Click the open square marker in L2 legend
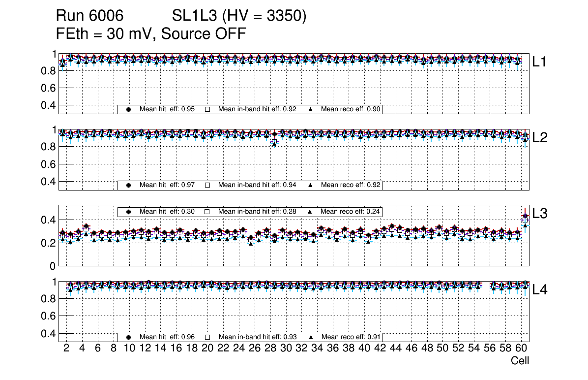 pyautogui.click(x=207, y=186)
